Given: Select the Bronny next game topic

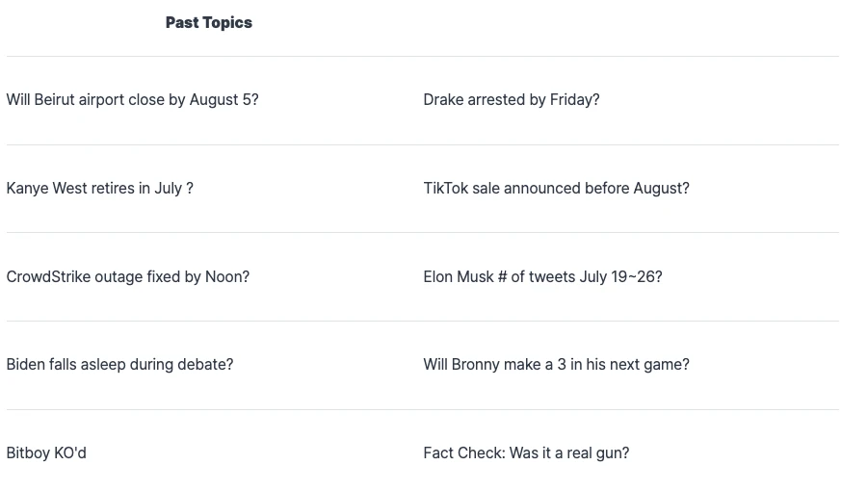Looking at the screenshot, I should tap(556, 365).
